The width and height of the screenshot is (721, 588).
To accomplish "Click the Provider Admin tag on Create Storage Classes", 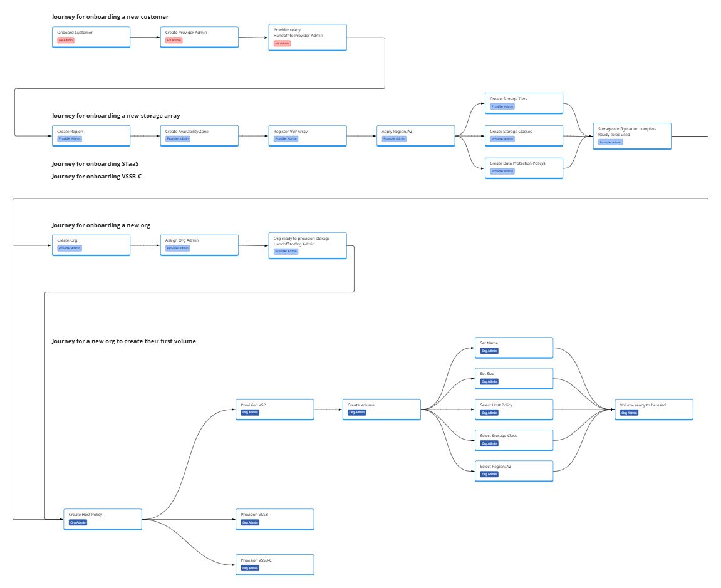I will click(x=502, y=139).
